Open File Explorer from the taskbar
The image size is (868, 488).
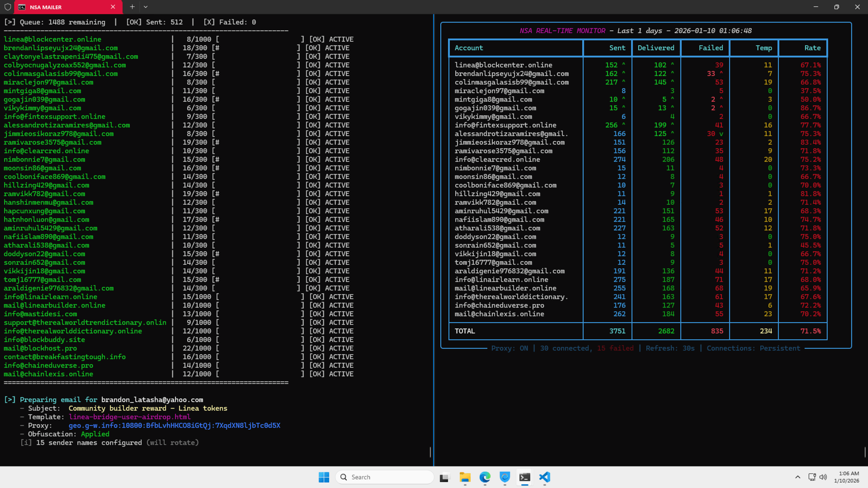click(x=465, y=477)
